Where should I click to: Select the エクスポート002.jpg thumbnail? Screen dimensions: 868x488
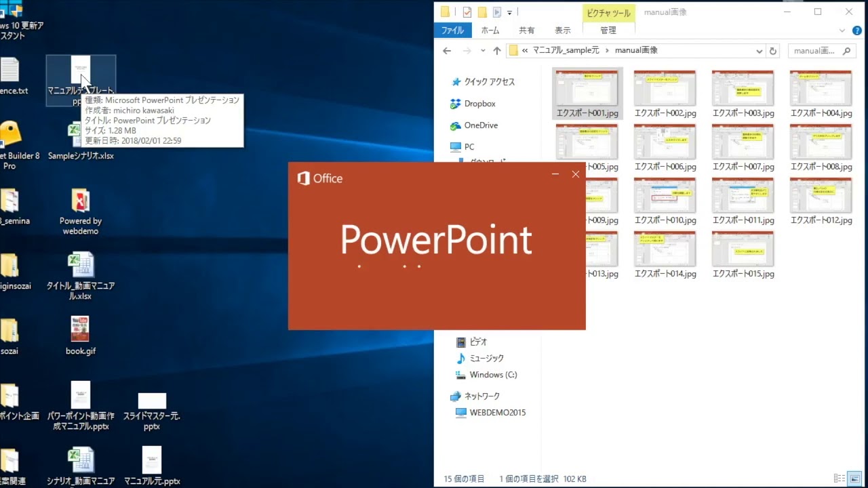pos(665,94)
